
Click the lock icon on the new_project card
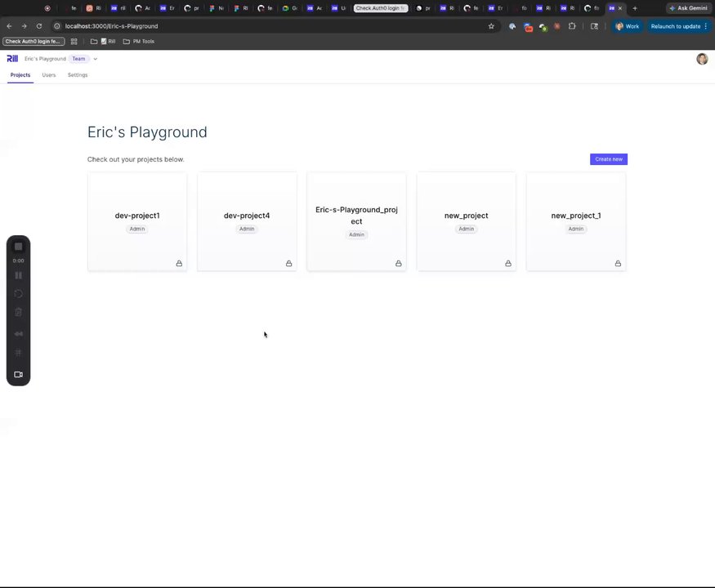tap(508, 264)
